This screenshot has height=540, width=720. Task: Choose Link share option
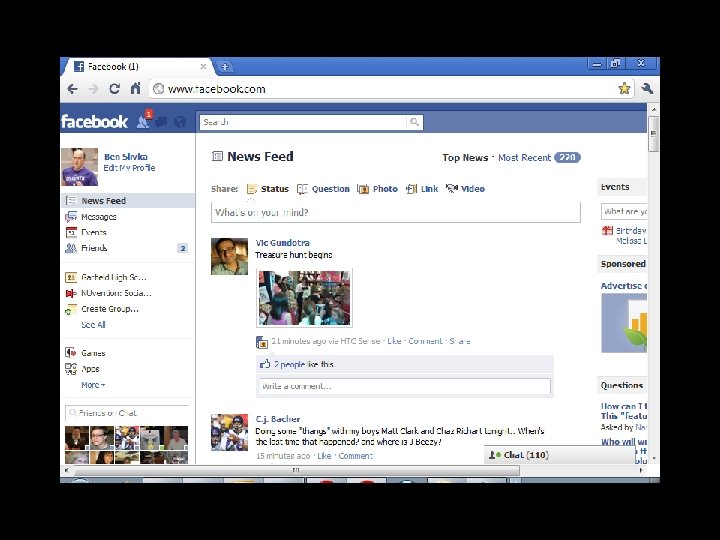(422, 189)
